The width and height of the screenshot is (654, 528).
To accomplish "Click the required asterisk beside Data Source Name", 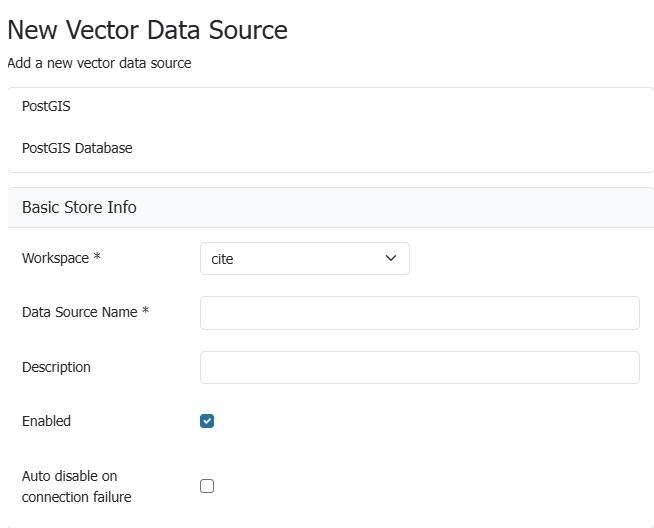I will tap(146, 311).
